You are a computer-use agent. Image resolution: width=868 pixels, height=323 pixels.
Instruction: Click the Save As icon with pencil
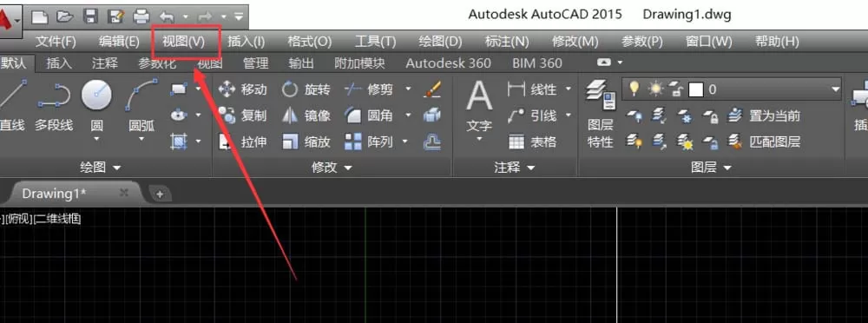(x=115, y=16)
